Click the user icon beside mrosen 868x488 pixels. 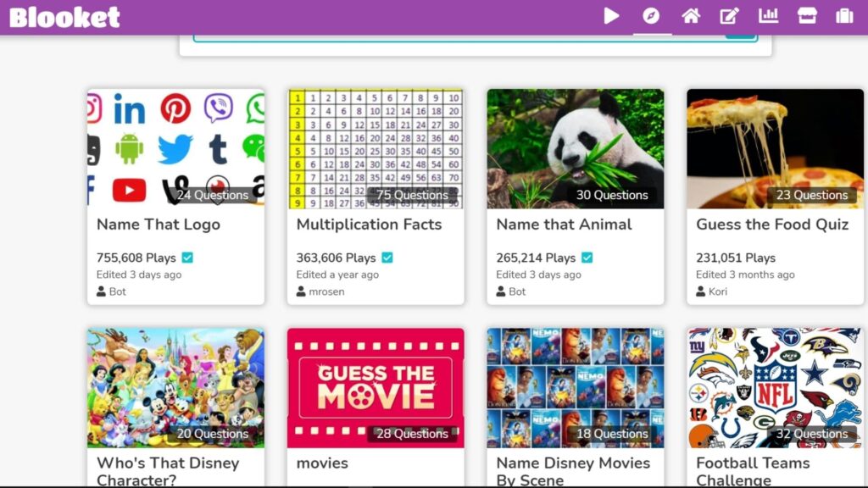tap(301, 291)
